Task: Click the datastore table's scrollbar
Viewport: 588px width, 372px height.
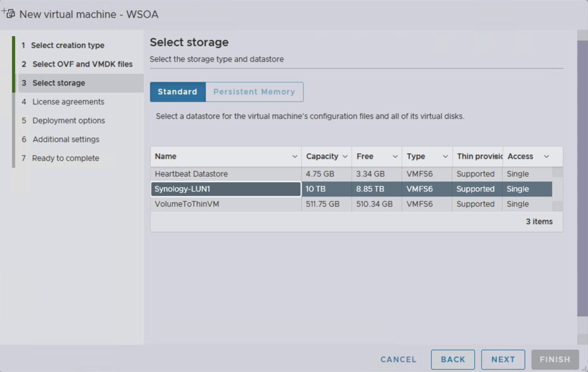Action: 557,189
